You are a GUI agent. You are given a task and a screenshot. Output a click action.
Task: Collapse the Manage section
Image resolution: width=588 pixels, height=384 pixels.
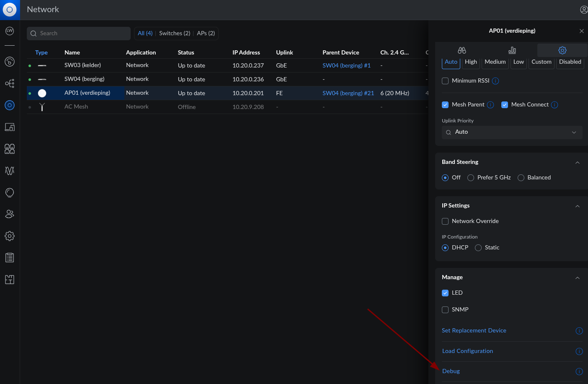click(577, 278)
